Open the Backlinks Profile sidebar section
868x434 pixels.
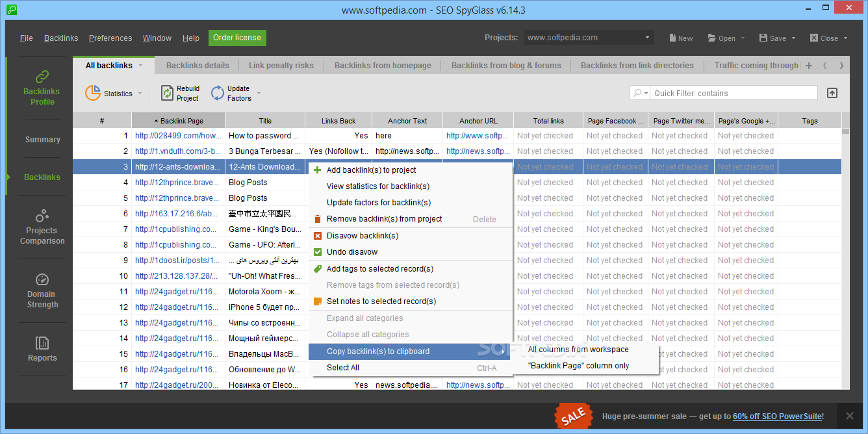42,88
